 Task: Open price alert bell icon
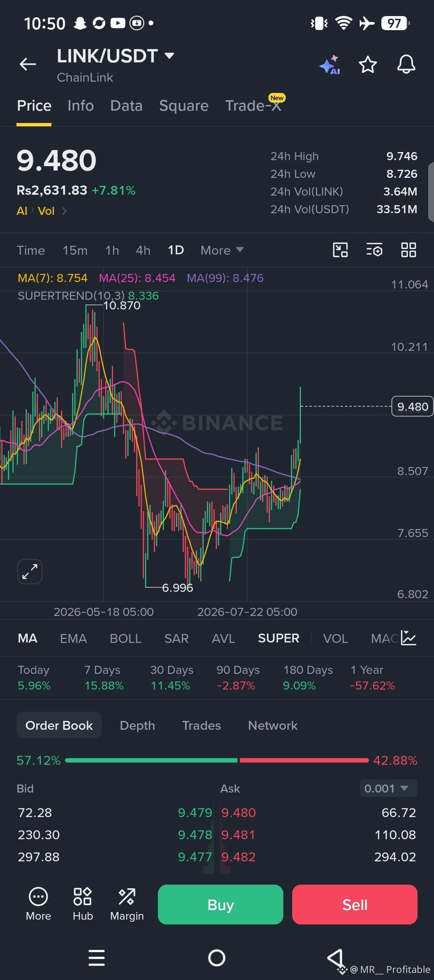406,64
